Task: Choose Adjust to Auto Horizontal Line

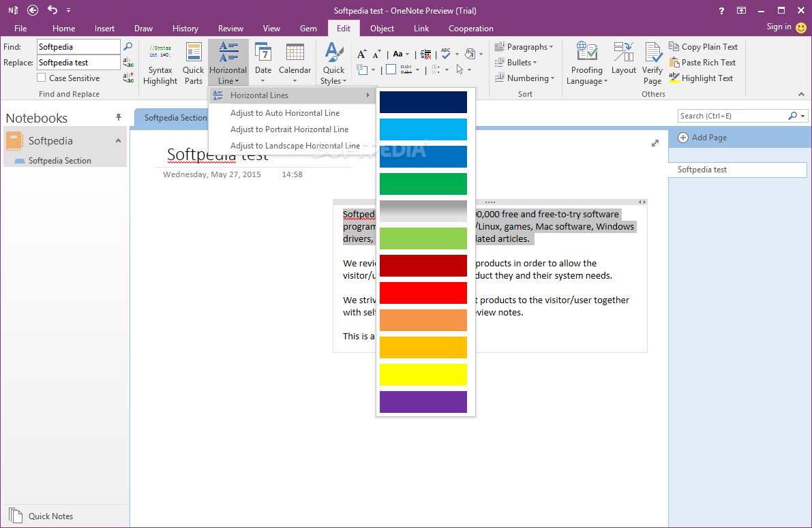Action: coord(285,113)
